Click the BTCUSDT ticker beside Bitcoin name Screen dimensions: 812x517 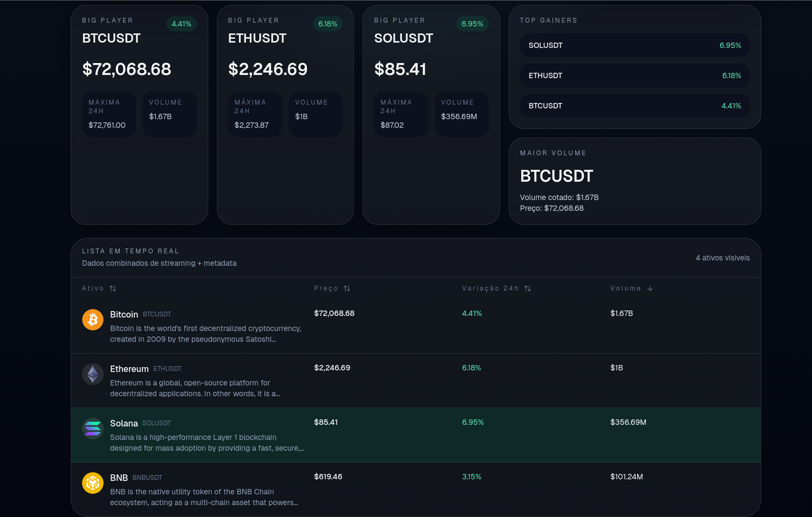[x=157, y=314]
